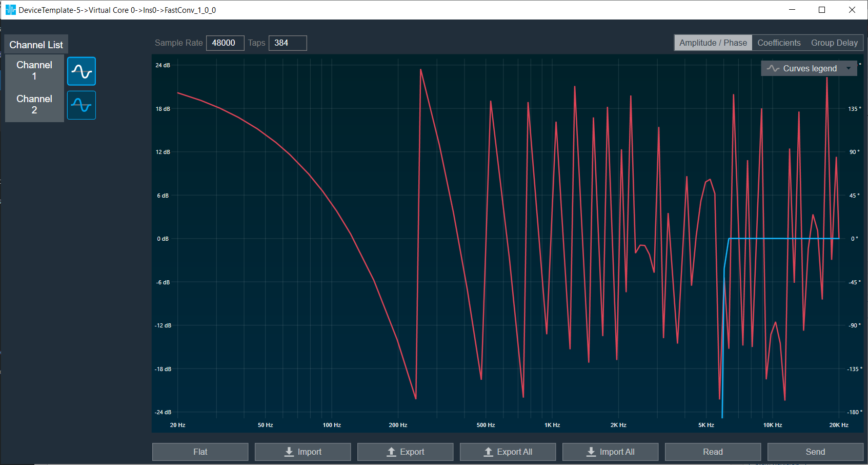The image size is (868, 465).
Task: Close the FastConv window
Action: click(x=852, y=10)
